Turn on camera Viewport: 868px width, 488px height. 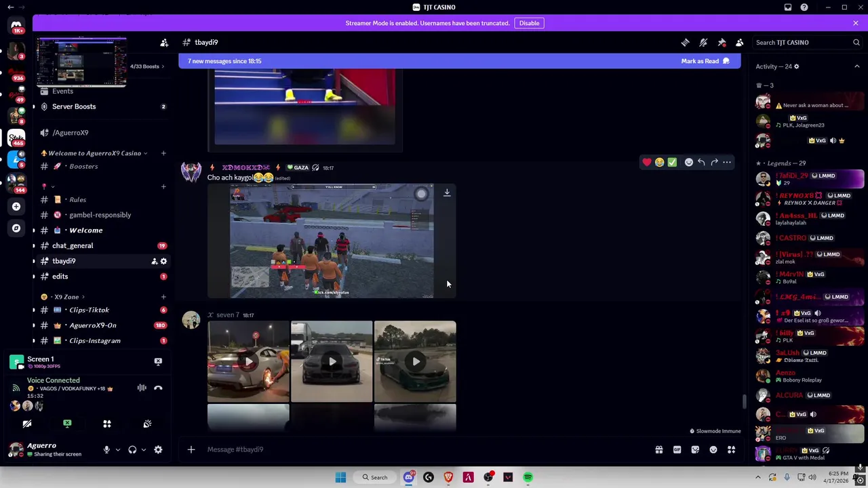pyautogui.click(x=27, y=424)
